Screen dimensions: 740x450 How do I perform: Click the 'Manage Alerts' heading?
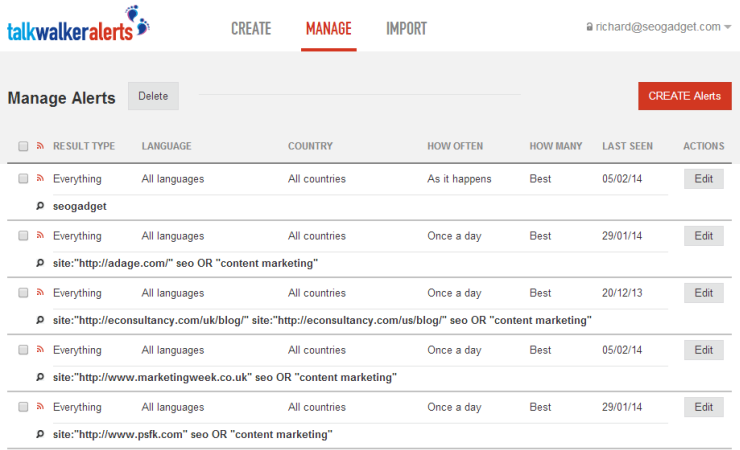(61, 98)
